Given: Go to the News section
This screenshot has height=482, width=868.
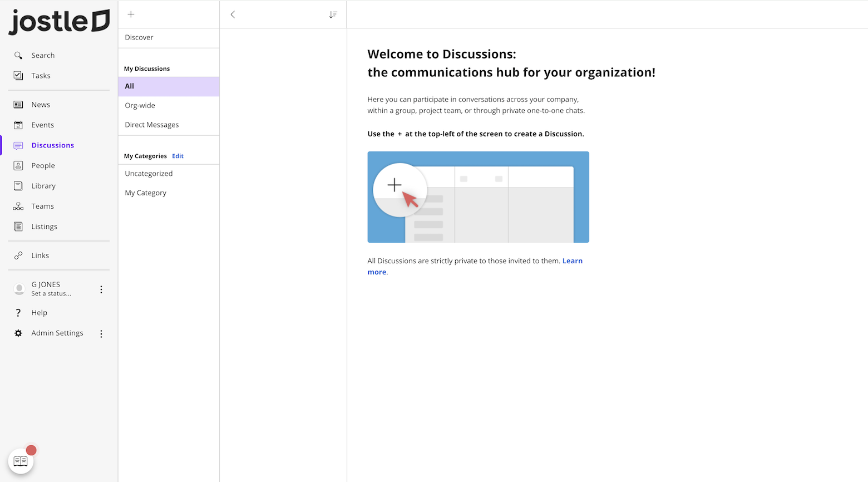Looking at the screenshot, I should [x=41, y=105].
